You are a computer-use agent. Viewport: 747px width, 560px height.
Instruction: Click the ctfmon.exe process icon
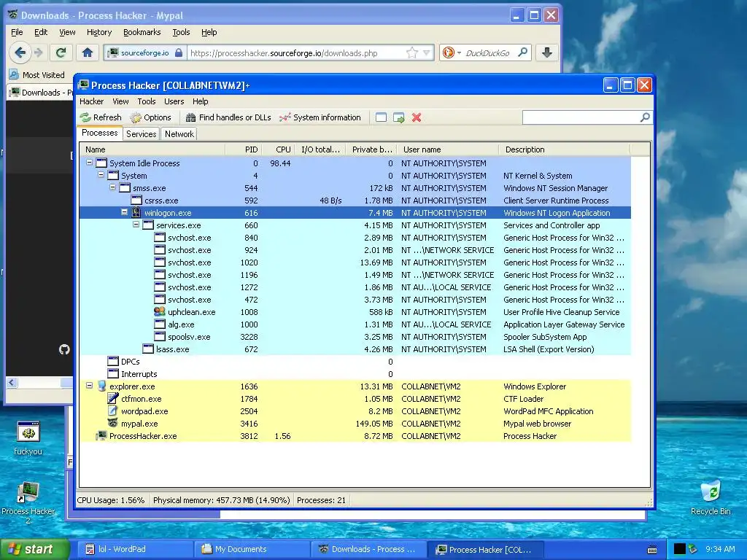[113, 399]
